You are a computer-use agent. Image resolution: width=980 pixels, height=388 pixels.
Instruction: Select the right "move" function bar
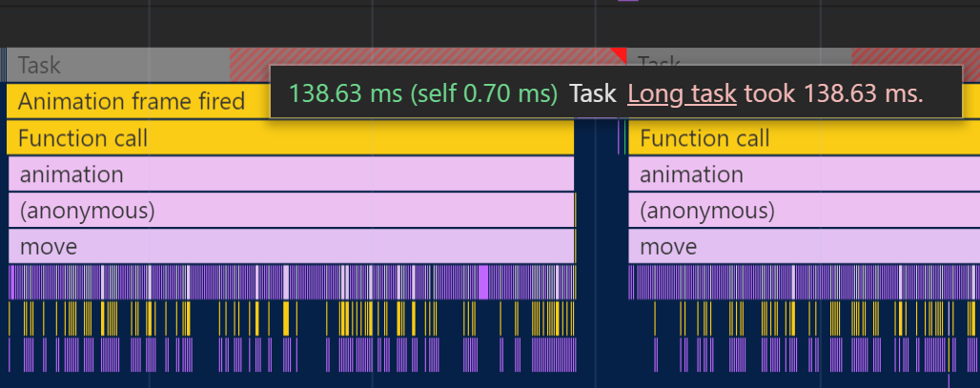point(804,246)
